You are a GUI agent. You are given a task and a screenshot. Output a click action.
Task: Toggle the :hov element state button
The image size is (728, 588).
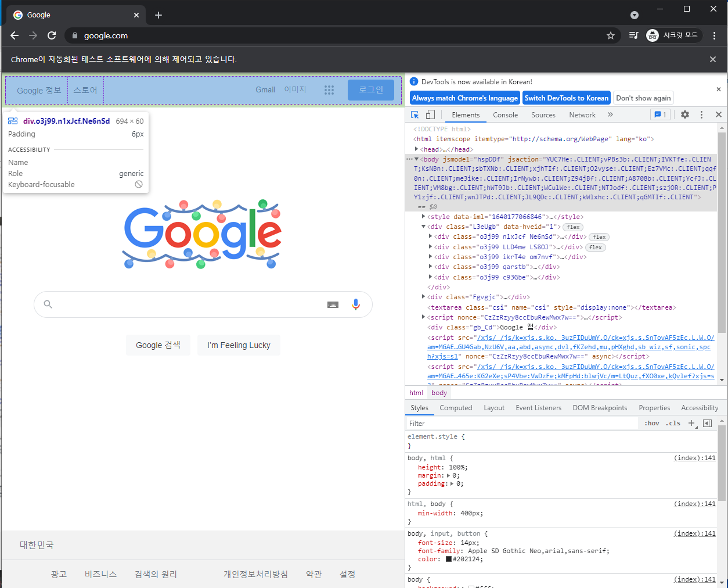point(652,423)
